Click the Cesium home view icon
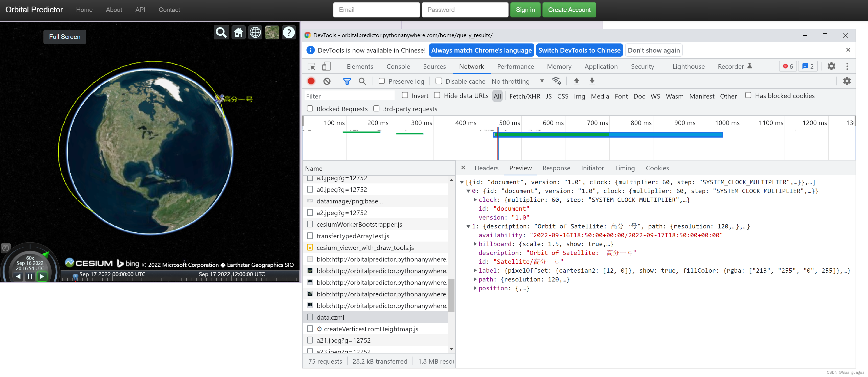Image resolution: width=868 pixels, height=377 pixels. point(238,33)
